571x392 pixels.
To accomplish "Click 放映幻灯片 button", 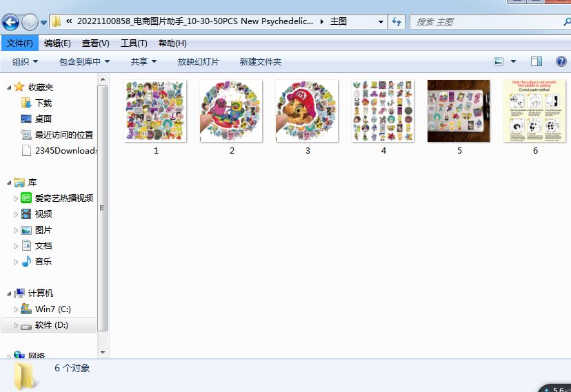I will click(x=198, y=62).
